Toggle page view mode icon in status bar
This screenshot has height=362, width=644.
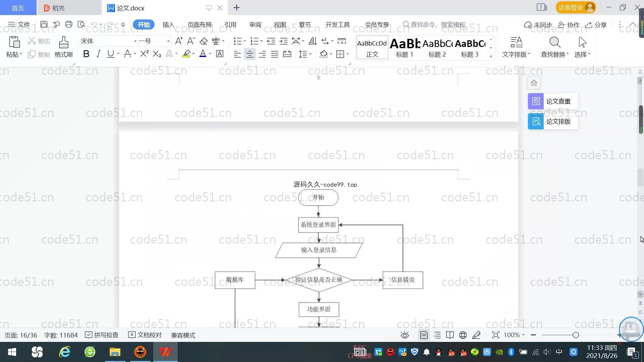424,335
